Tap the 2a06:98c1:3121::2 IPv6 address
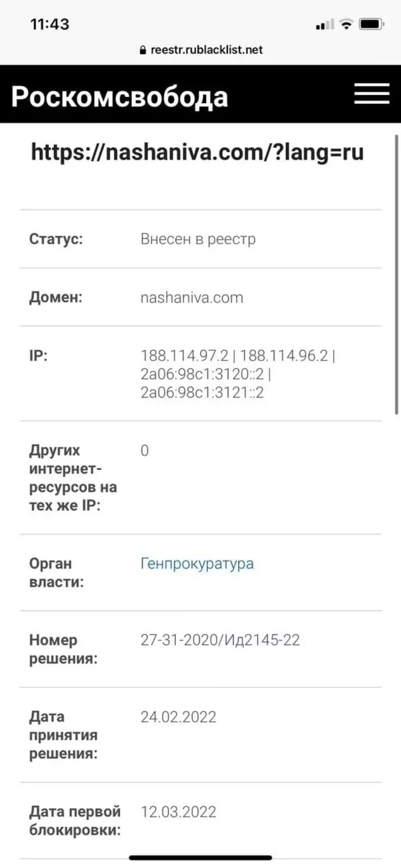This screenshot has width=401, height=868. point(202,393)
